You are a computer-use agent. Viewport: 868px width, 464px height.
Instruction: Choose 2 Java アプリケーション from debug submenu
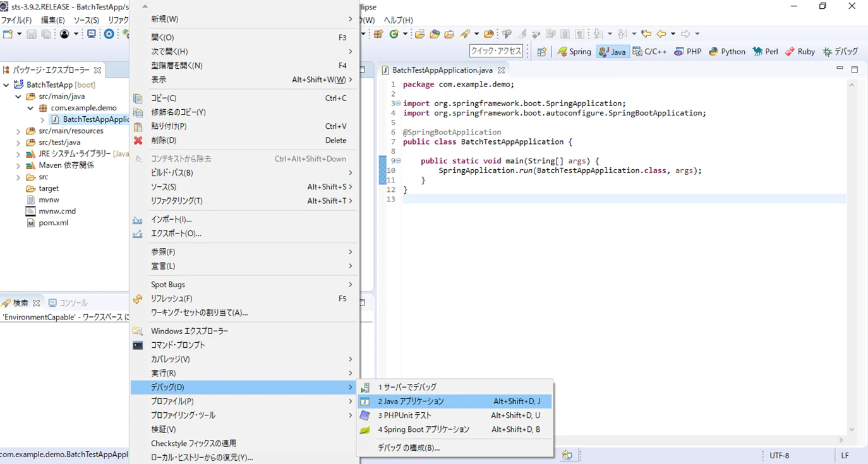(454, 402)
